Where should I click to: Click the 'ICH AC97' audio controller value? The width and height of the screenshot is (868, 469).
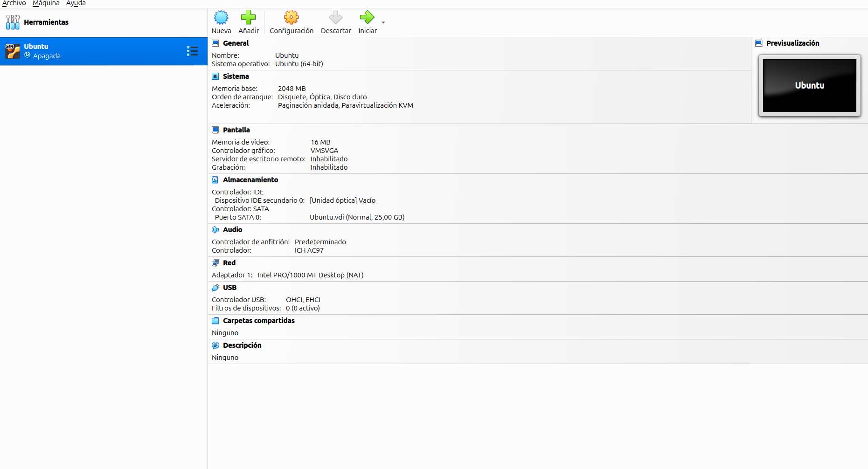click(x=309, y=250)
